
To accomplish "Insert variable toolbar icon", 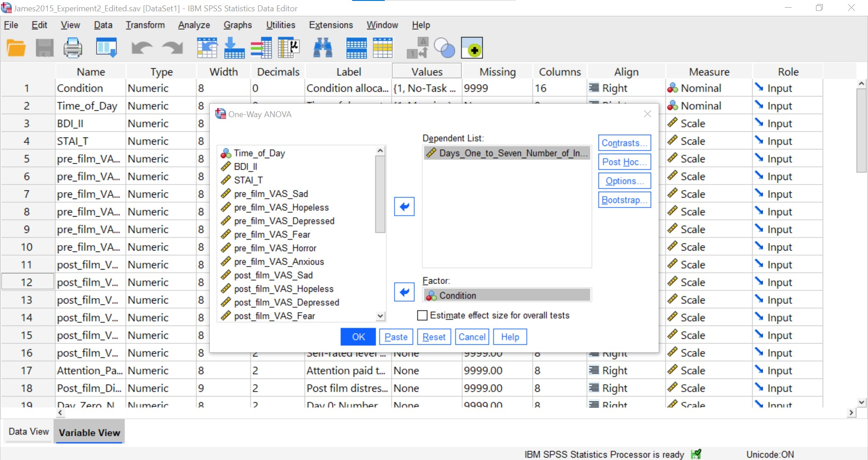I will click(x=383, y=48).
